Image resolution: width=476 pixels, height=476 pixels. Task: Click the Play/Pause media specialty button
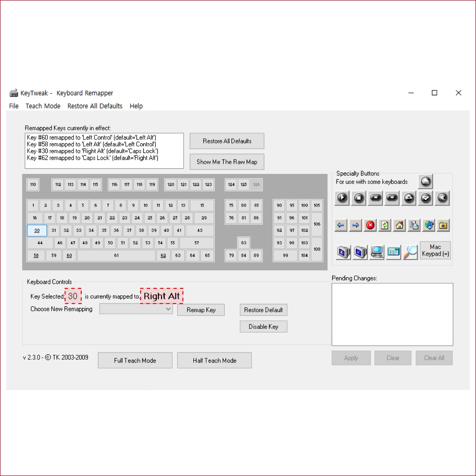coord(342,198)
